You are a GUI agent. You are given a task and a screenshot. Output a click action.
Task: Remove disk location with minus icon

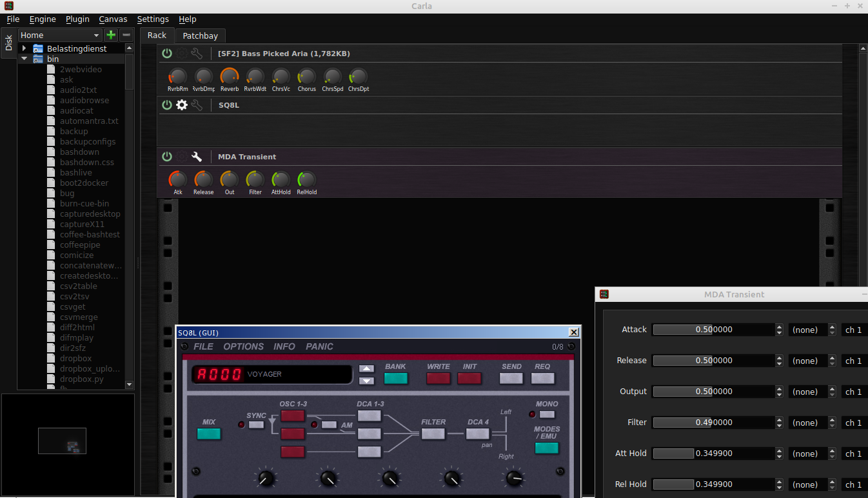(126, 35)
